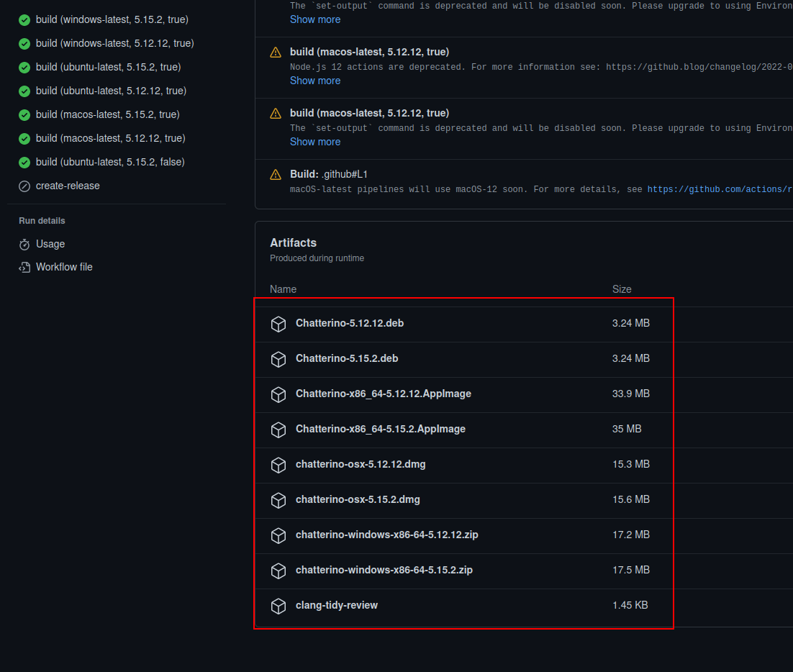The width and height of the screenshot is (793, 672).
Task: Click warning icon on macos set-output annotation
Action: [x=276, y=114]
